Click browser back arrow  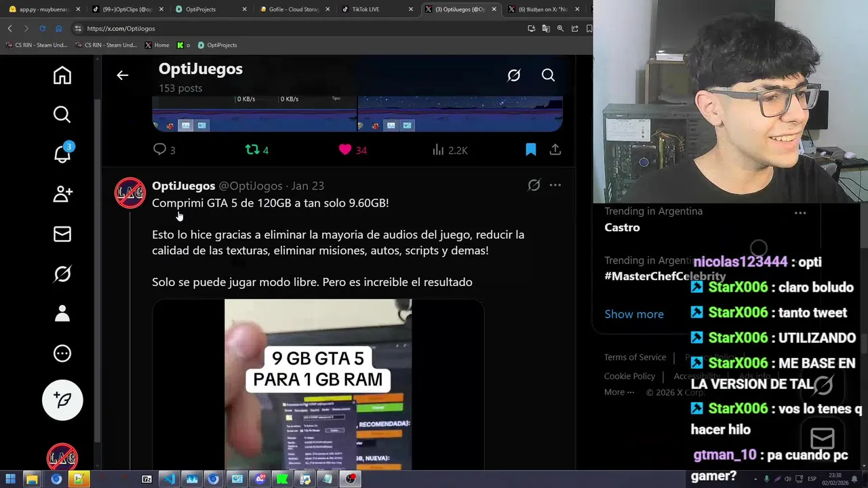click(9, 28)
